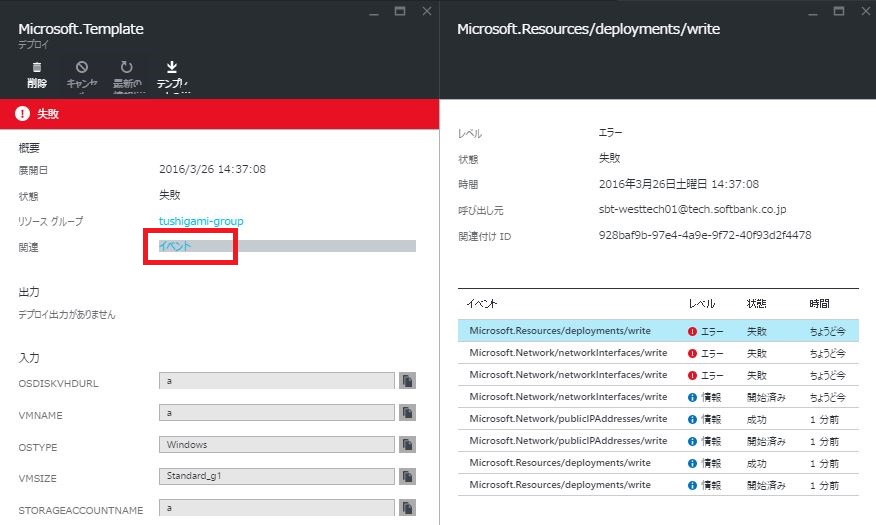Click the OSDISKVHDURL input field
876x525 pixels.
pyautogui.click(x=277, y=381)
